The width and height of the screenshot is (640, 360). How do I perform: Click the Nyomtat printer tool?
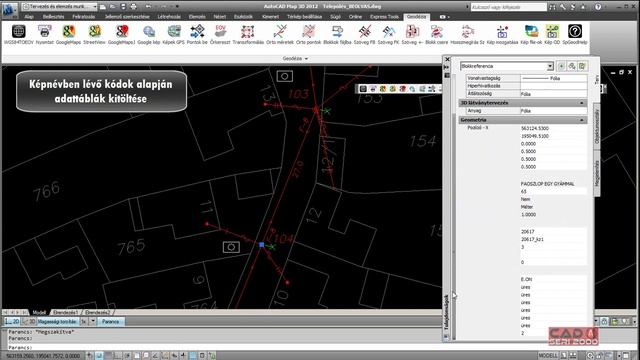(x=44, y=34)
